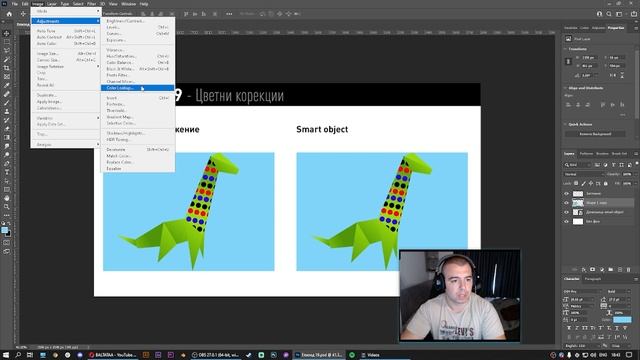Click the Home icon in options bar

[9, 14]
